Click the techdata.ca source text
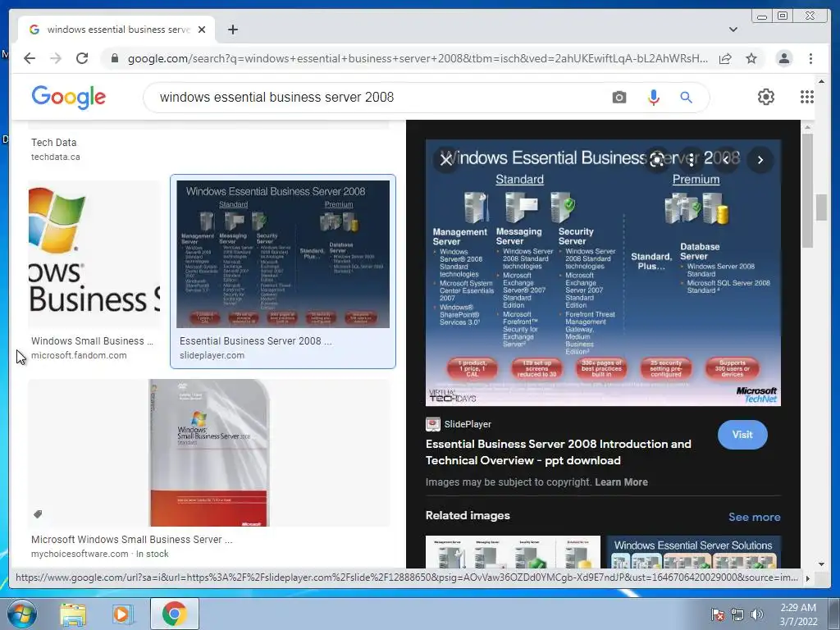840x630 pixels. pos(56,157)
